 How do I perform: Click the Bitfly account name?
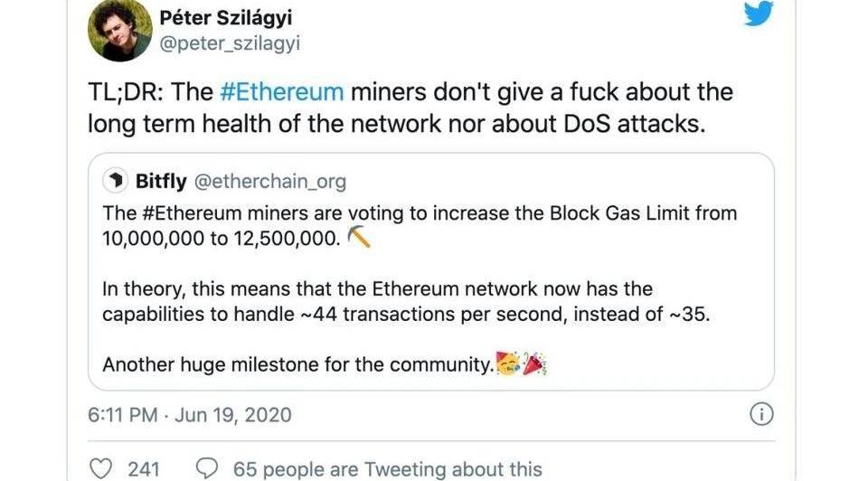coord(161,182)
